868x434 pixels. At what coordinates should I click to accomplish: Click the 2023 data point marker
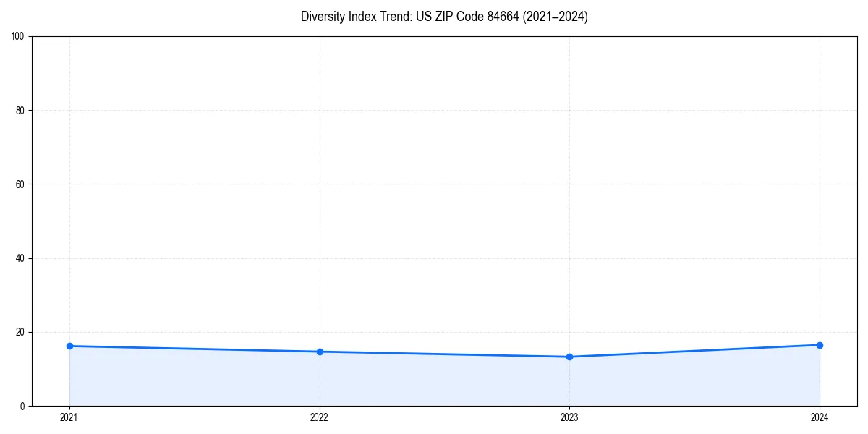click(569, 357)
